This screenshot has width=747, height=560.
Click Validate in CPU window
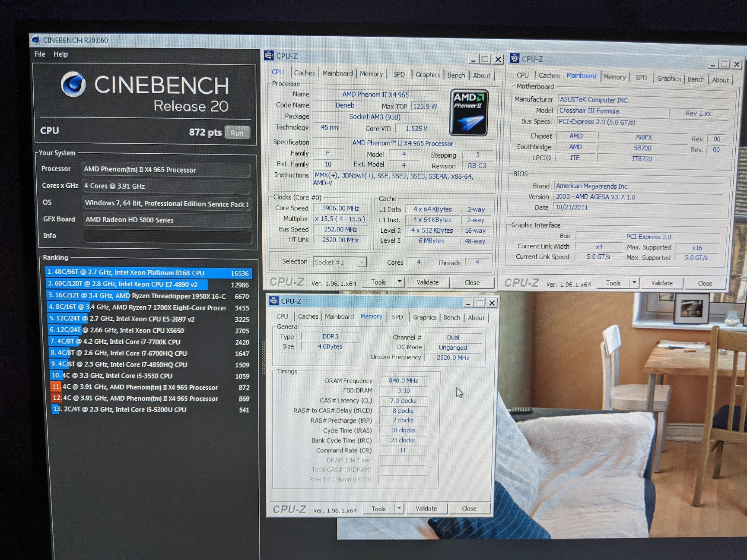pos(428,282)
